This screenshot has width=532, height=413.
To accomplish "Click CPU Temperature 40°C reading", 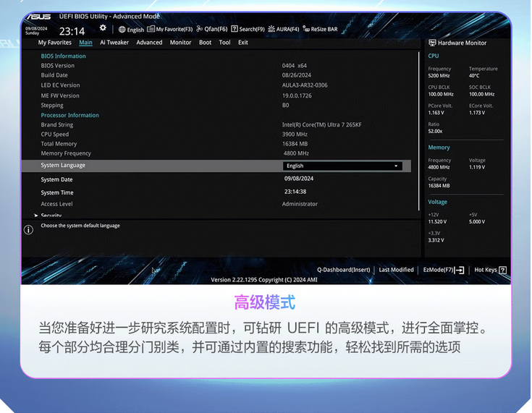I will [474, 76].
